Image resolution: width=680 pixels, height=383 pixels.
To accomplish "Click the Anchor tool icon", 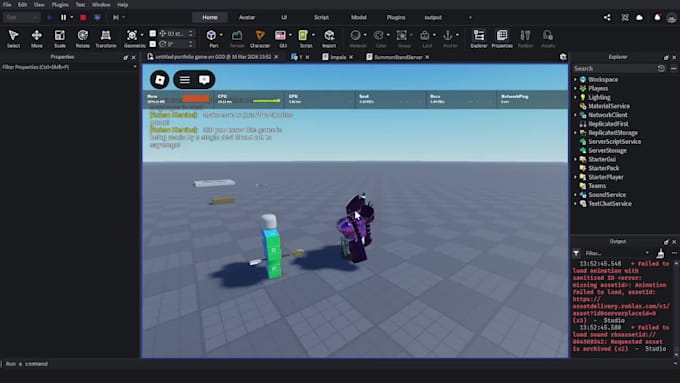I will 448,36.
